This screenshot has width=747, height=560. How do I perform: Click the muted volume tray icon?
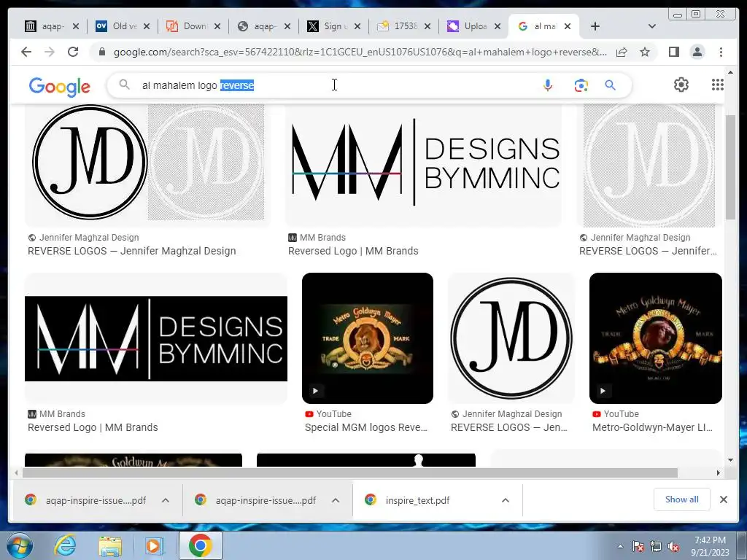673,546
